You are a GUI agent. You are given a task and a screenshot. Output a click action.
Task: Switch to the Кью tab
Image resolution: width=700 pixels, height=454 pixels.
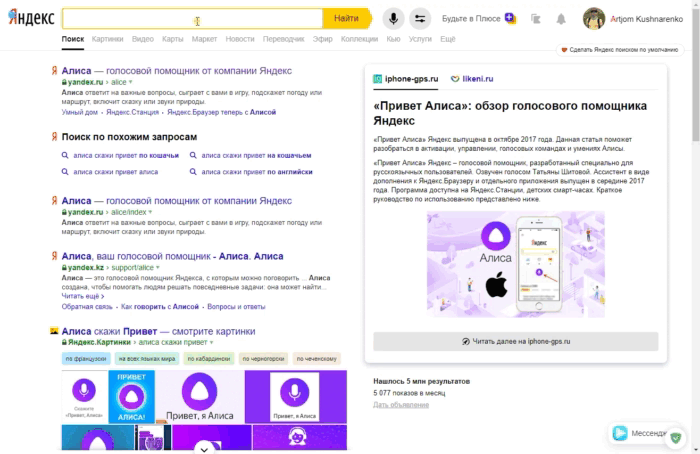(393, 39)
